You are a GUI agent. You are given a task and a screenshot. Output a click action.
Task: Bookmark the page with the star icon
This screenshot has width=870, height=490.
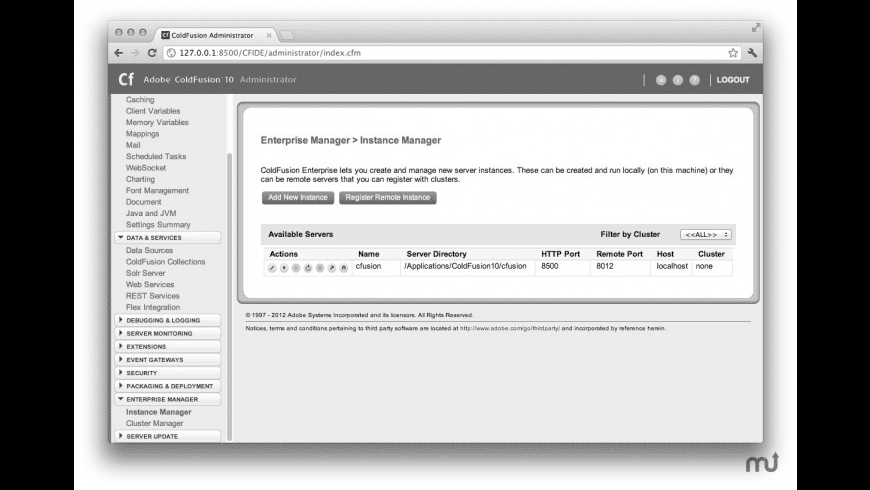(x=733, y=53)
